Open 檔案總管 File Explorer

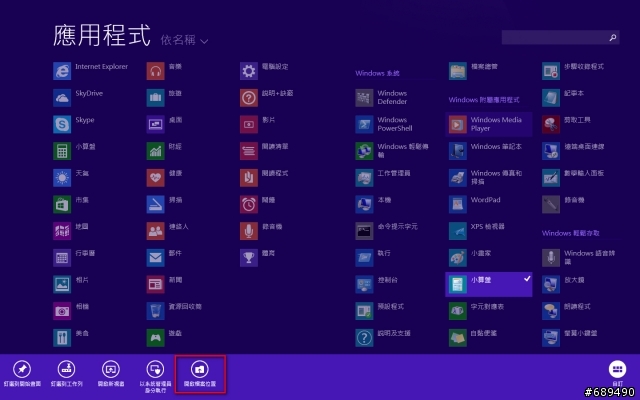[473, 71]
